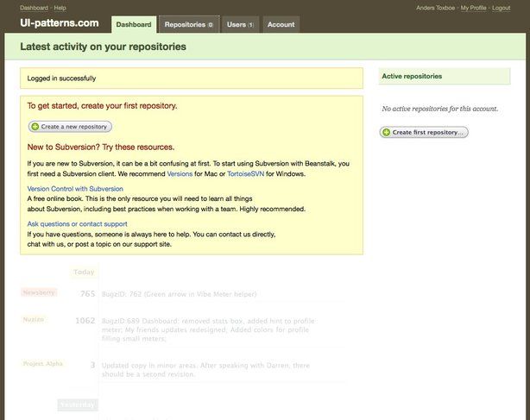Open the Repositories tab

click(x=185, y=25)
